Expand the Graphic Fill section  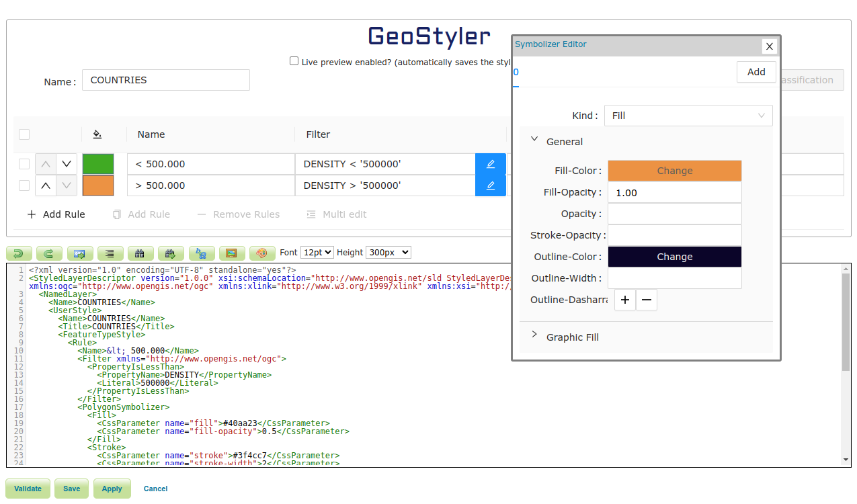(x=534, y=335)
